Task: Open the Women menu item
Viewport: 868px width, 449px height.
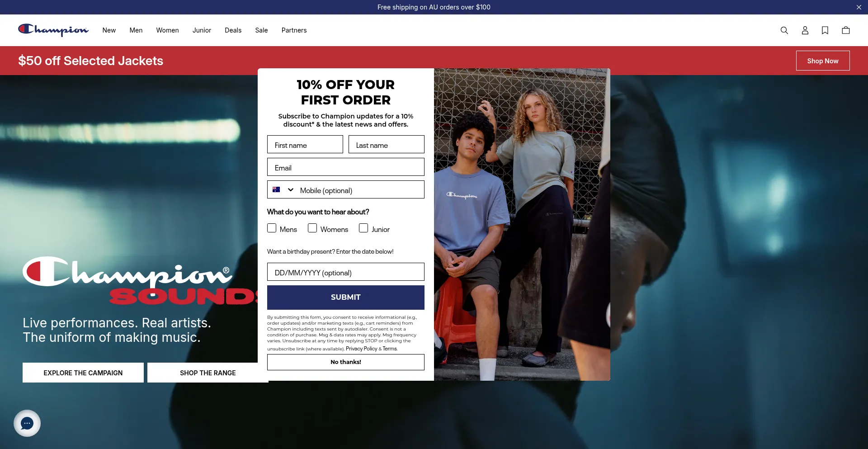Action: click(x=168, y=30)
